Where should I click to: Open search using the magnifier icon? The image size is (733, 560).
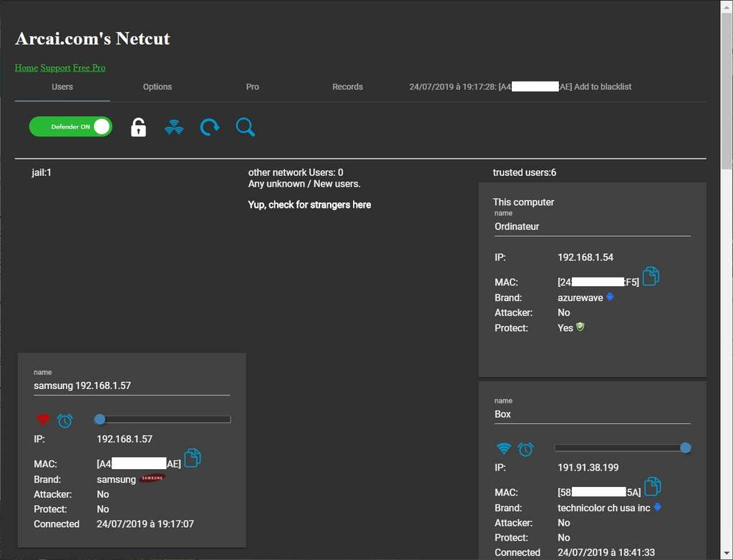(x=245, y=127)
